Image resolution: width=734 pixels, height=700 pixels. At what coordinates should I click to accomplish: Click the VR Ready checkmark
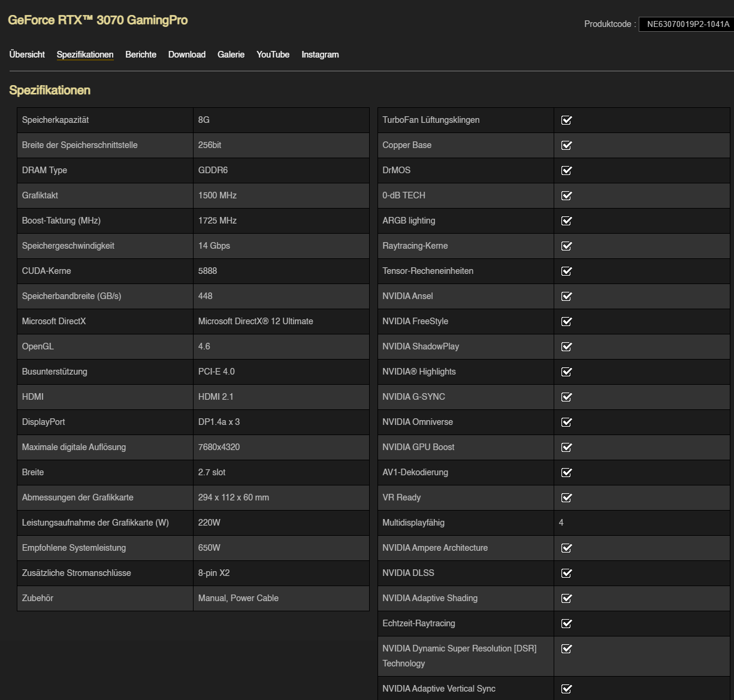(x=567, y=497)
